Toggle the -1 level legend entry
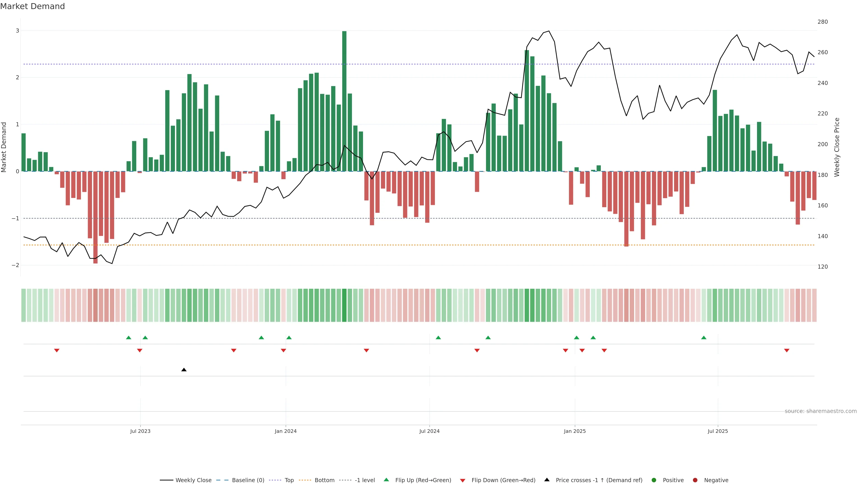Screen dimensions: 868x488 pyautogui.click(x=365, y=480)
